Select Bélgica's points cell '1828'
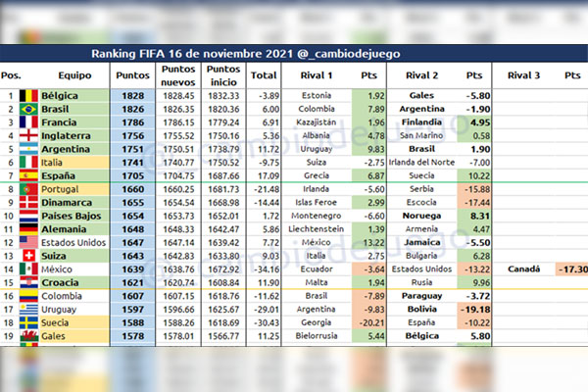The image size is (588, 392). 132,96
